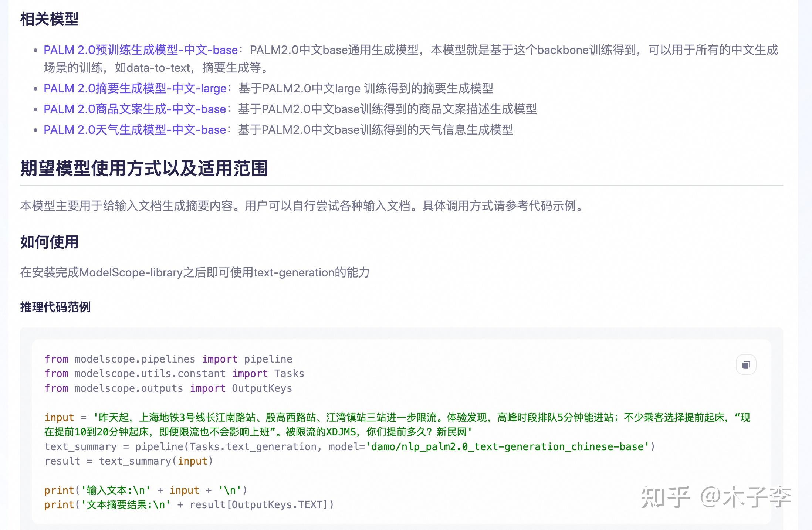812x530 pixels.
Task: Click the 期望模型使用方式以及适用范围 heading
Action: coord(145,168)
